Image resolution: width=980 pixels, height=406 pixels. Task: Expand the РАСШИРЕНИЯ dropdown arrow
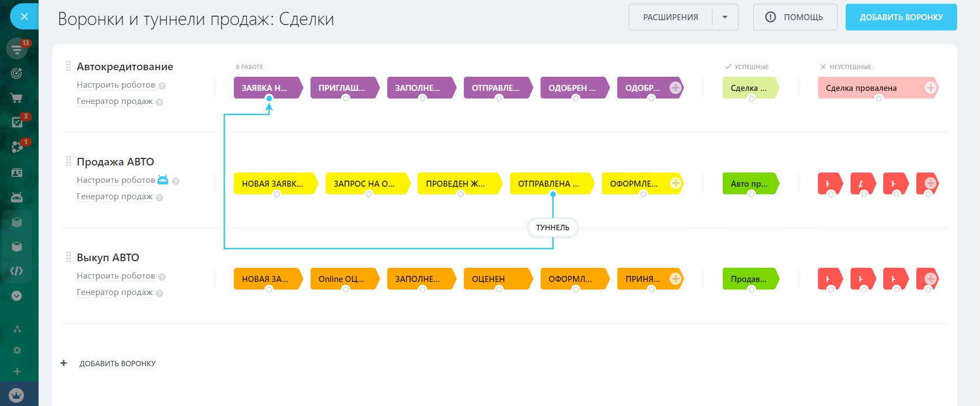click(725, 17)
